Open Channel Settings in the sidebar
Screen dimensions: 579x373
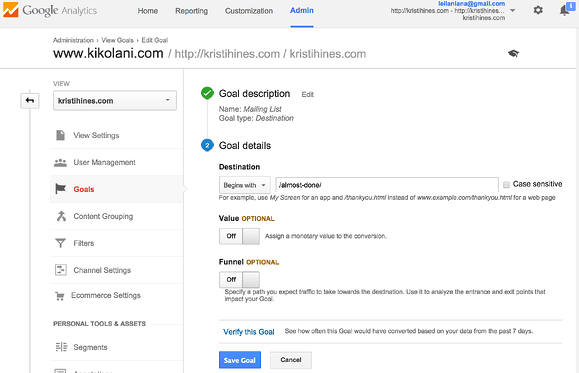[x=102, y=270]
